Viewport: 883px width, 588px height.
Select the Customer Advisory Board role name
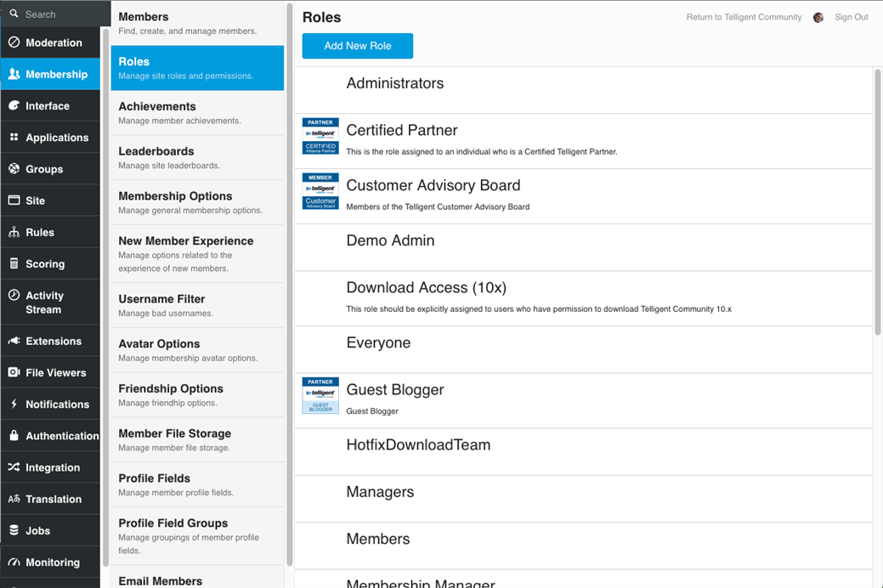pos(433,185)
